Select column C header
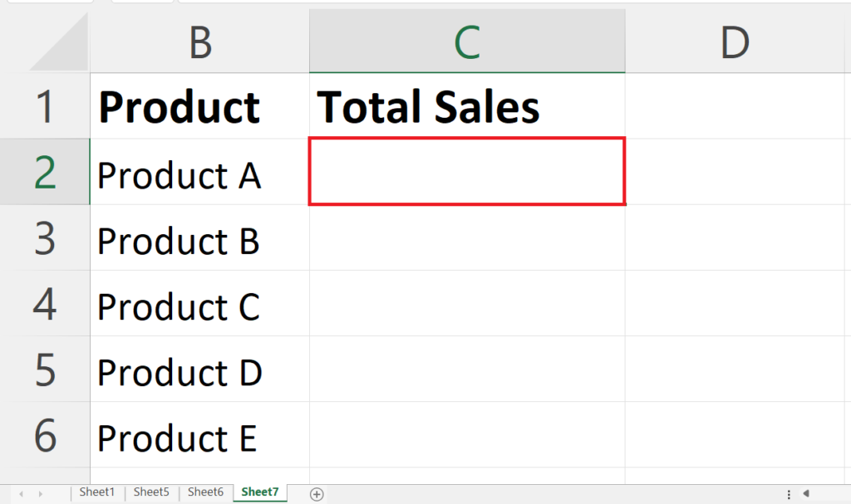The width and height of the screenshot is (851, 504). point(467,42)
